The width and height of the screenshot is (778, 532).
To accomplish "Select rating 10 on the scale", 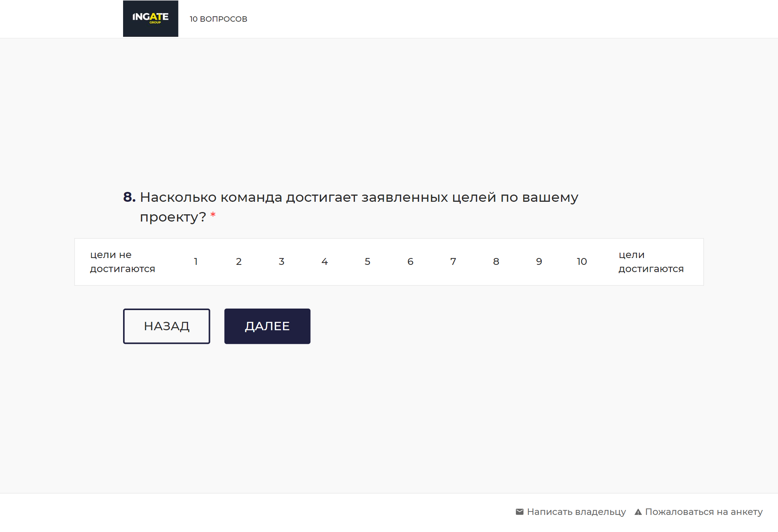I will click(x=582, y=262).
